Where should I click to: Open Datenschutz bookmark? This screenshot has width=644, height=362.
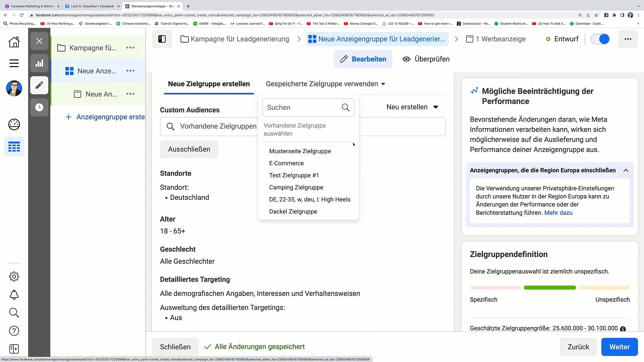point(473,23)
